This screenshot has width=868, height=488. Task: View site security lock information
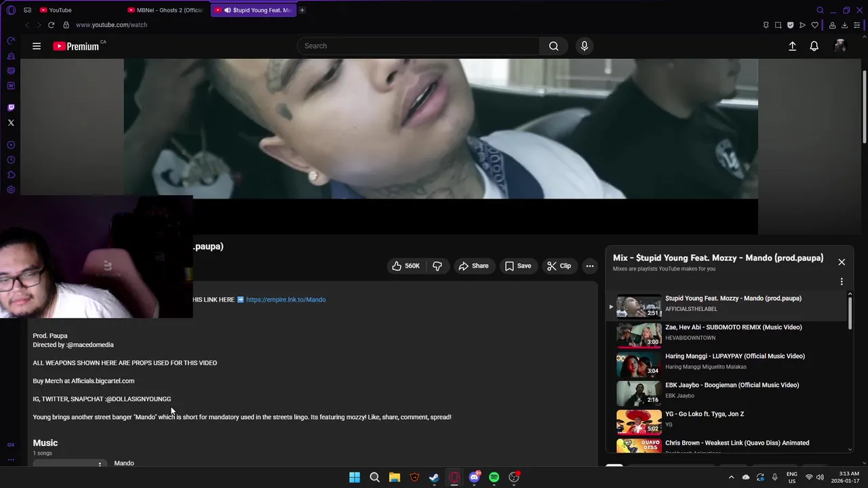[66, 25]
